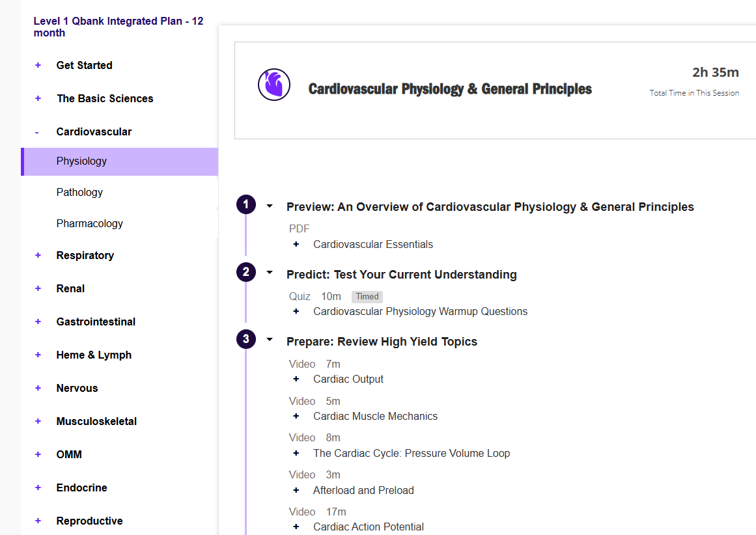Expand Cardiac Muscle Mechanics plus icon
This screenshot has height=535, width=756.
tap(296, 417)
